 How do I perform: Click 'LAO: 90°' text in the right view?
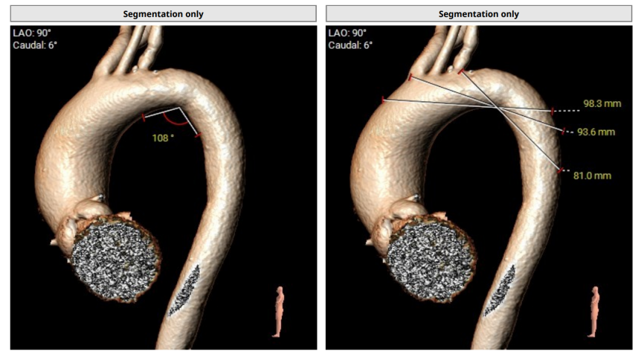pyautogui.click(x=347, y=33)
